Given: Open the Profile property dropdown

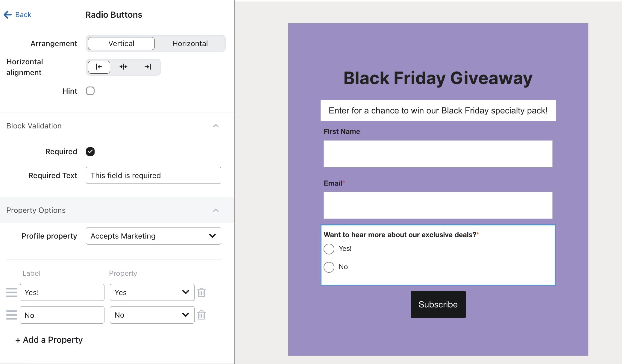Looking at the screenshot, I should [153, 236].
